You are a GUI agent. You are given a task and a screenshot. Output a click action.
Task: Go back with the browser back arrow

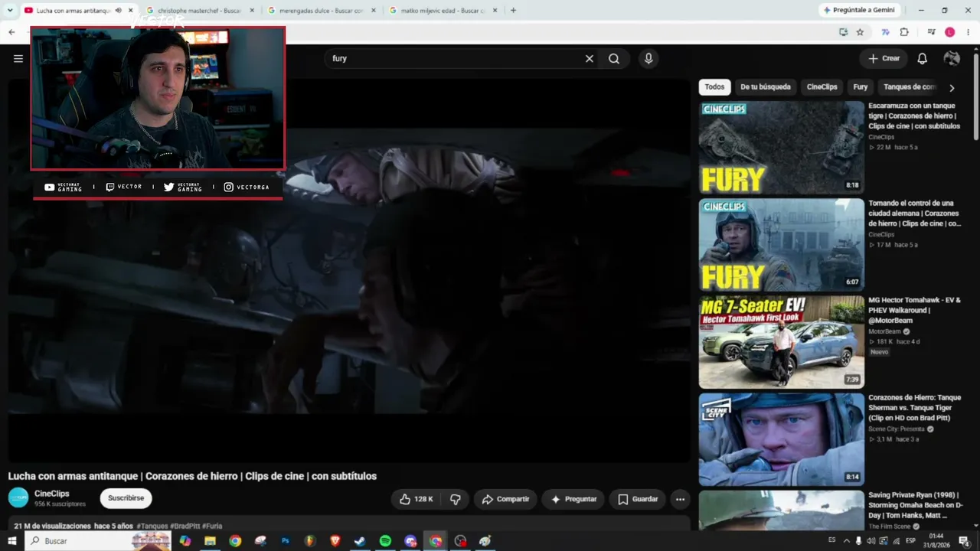click(11, 32)
